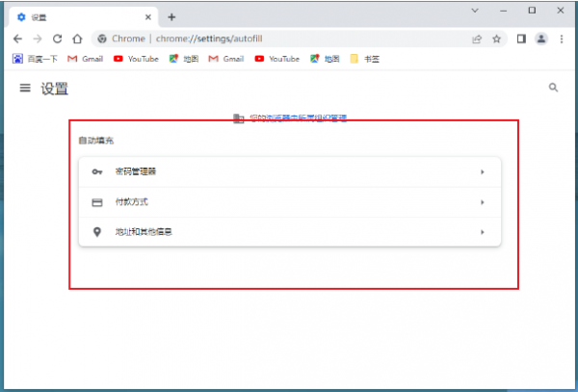Open the side panel icon

(x=521, y=39)
